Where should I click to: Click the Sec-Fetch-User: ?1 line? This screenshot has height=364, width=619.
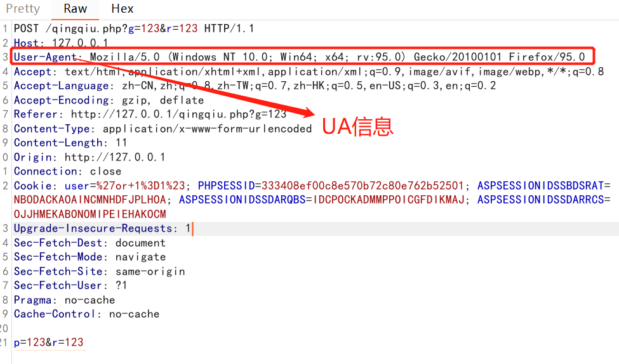point(70,285)
